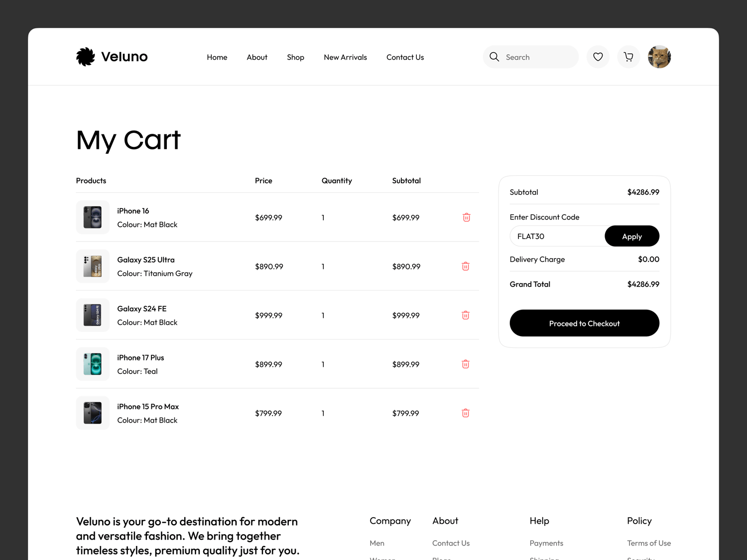Select the iPhone 17 Plus product name
The width and height of the screenshot is (747, 560).
pyautogui.click(x=140, y=357)
